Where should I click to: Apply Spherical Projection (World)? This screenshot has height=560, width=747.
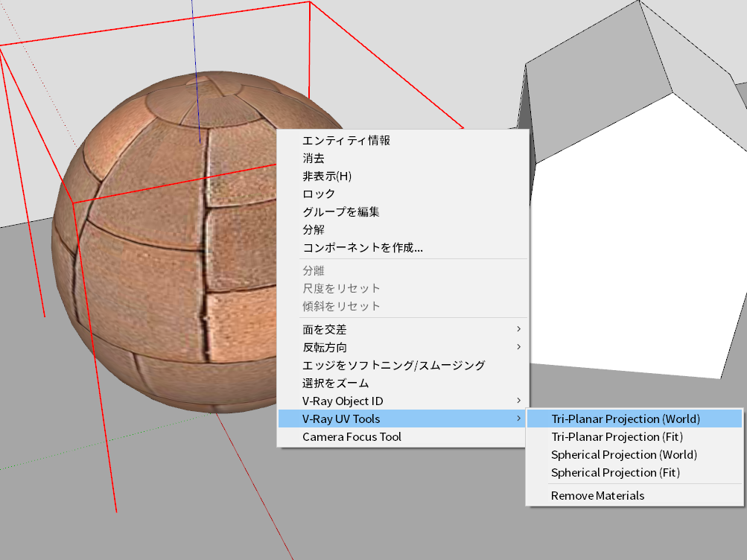635,455
